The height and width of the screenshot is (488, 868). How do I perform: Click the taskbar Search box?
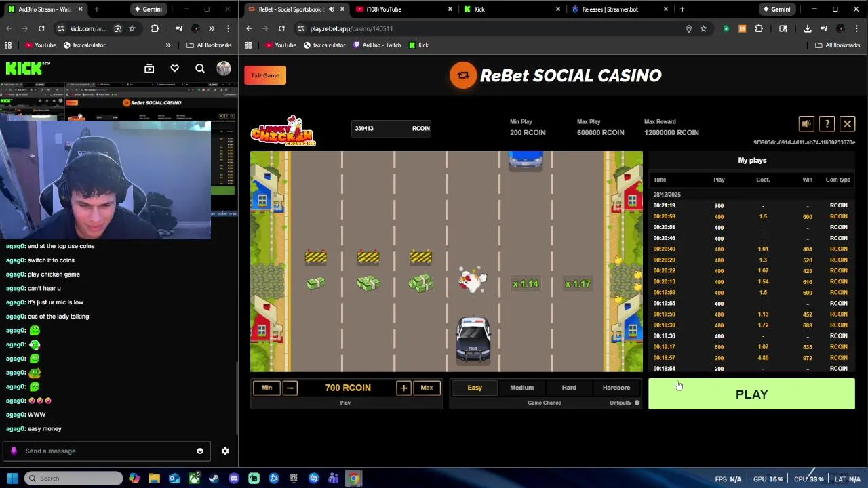tap(73, 479)
